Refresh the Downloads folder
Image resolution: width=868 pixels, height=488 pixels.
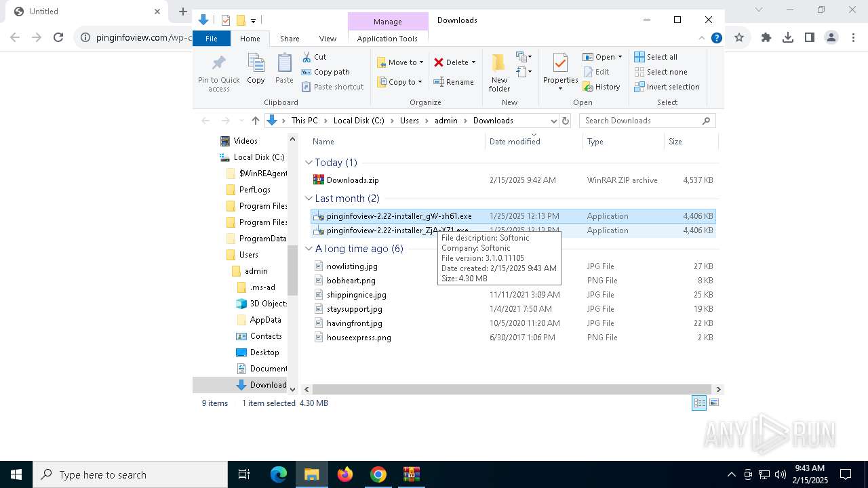pos(566,121)
